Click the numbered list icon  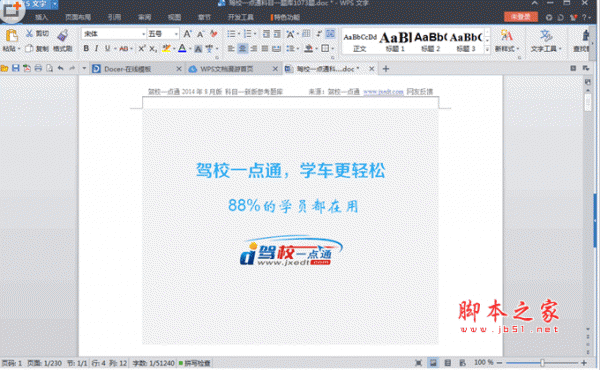pos(248,34)
